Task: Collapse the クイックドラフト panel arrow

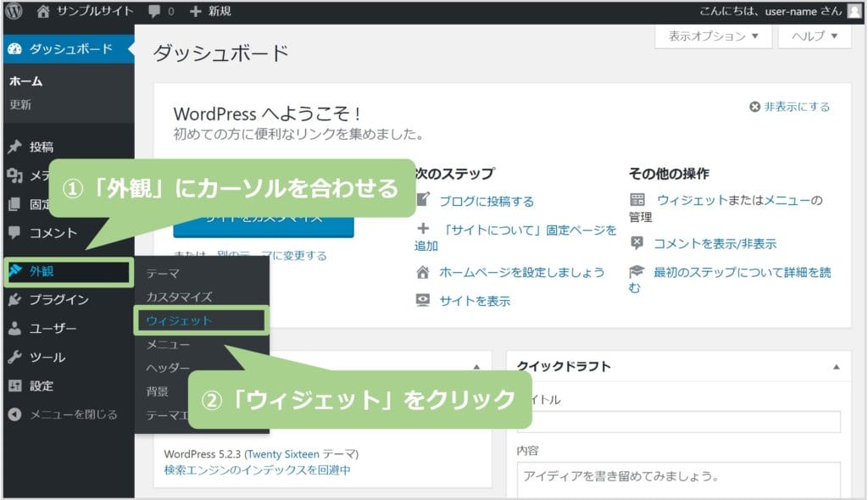Action: [837, 367]
